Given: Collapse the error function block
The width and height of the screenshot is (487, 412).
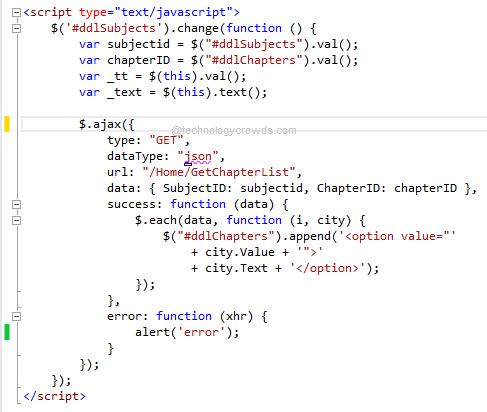Looking at the screenshot, I should tap(16, 316).
